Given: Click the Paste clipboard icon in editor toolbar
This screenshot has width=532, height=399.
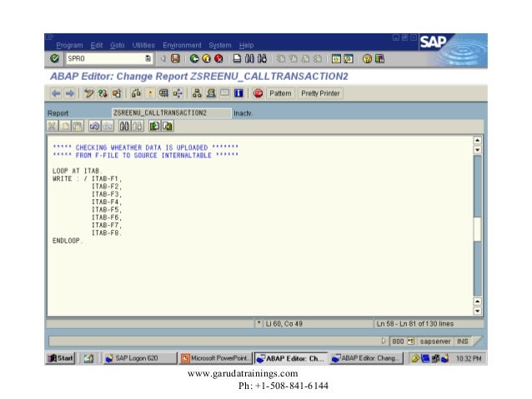Looking at the screenshot, I should click(x=78, y=126).
